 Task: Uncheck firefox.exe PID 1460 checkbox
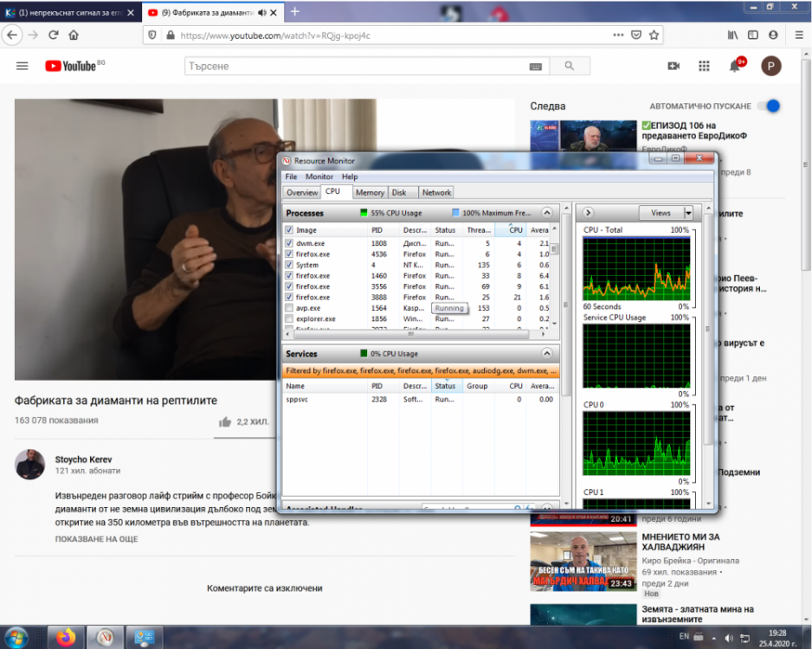tap(289, 276)
